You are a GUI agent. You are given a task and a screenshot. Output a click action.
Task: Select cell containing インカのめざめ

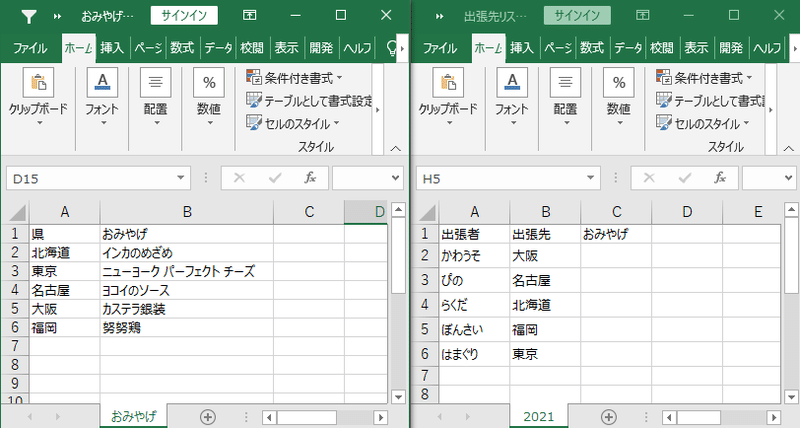tap(187, 253)
